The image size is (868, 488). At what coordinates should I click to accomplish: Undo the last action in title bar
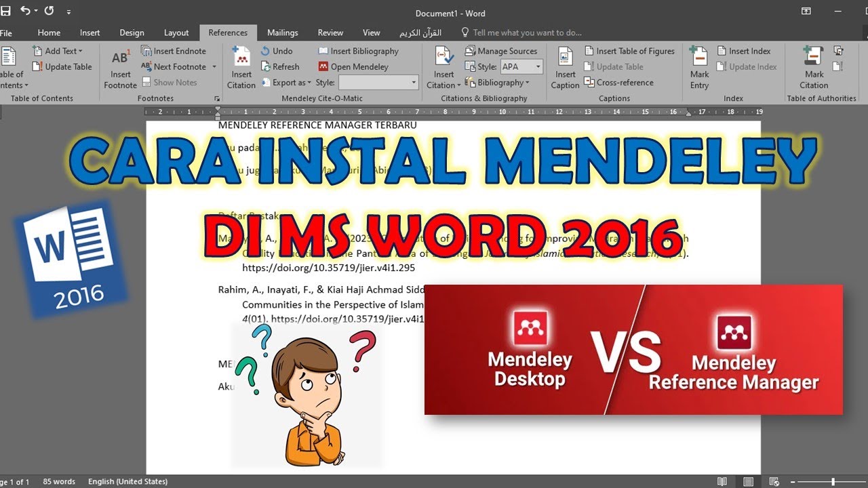pos(25,11)
